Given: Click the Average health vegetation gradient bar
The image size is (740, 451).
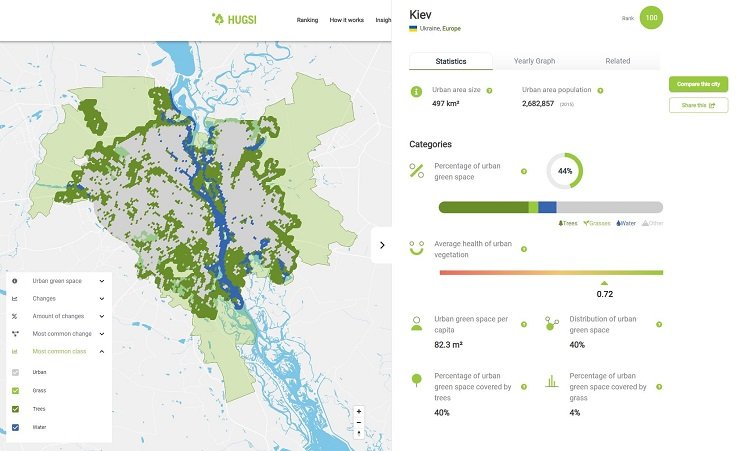Looking at the screenshot, I should pos(551,272).
